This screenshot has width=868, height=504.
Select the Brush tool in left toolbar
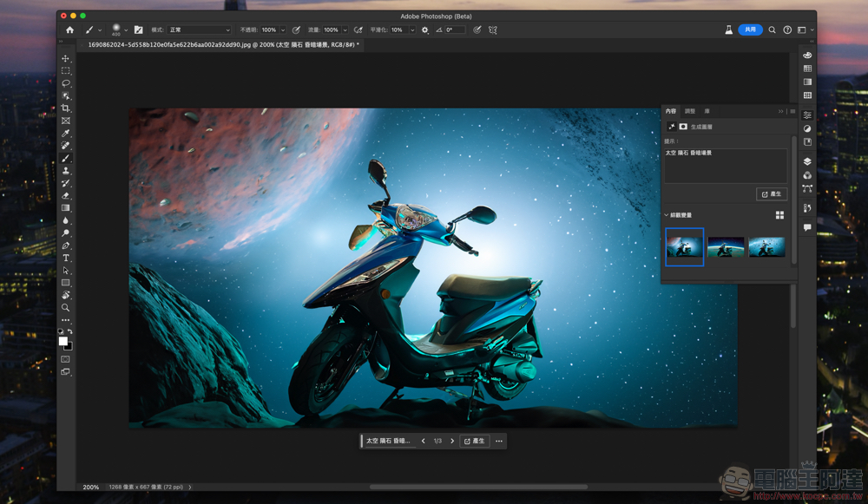click(66, 158)
